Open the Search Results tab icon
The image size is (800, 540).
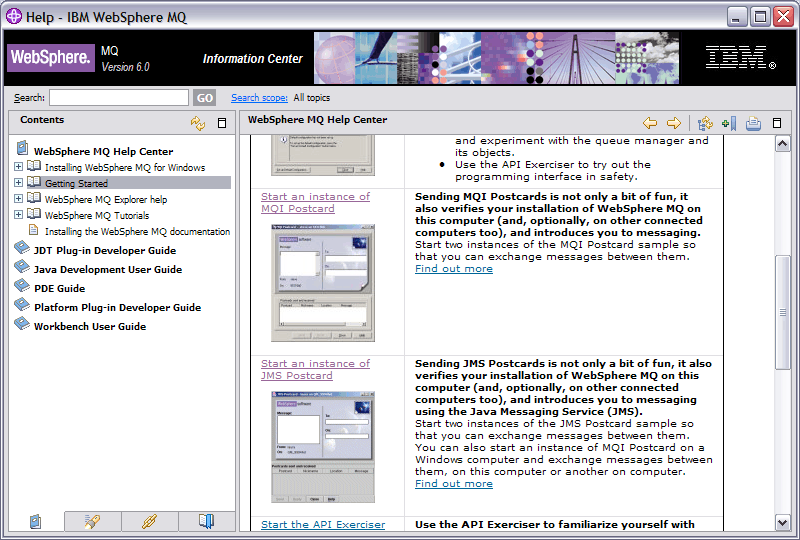coord(92,521)
